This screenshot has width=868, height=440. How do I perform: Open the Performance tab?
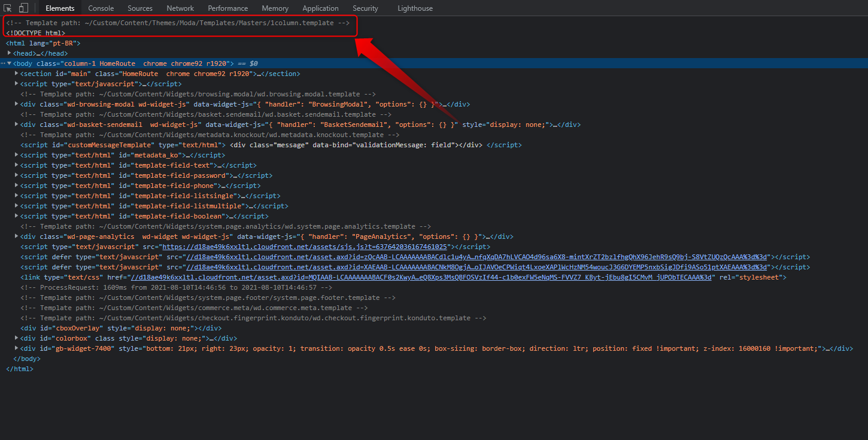coord(228,8)
